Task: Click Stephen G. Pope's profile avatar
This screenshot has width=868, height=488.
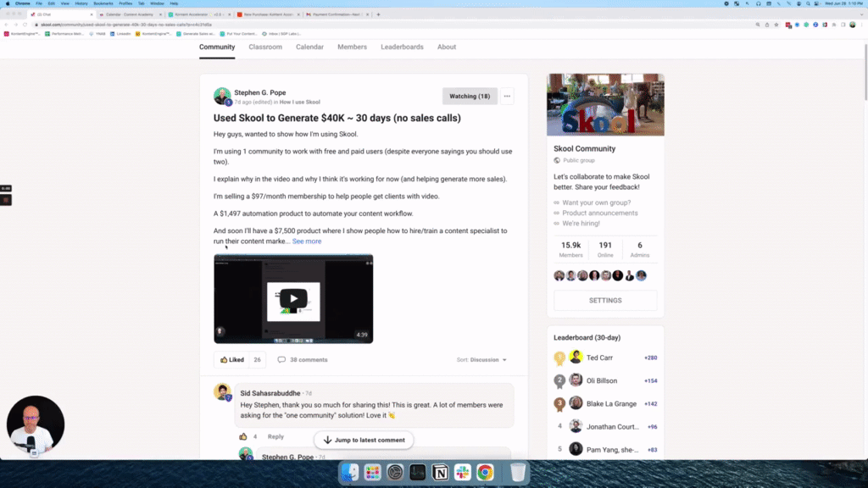Action: [x=224, y=96]
